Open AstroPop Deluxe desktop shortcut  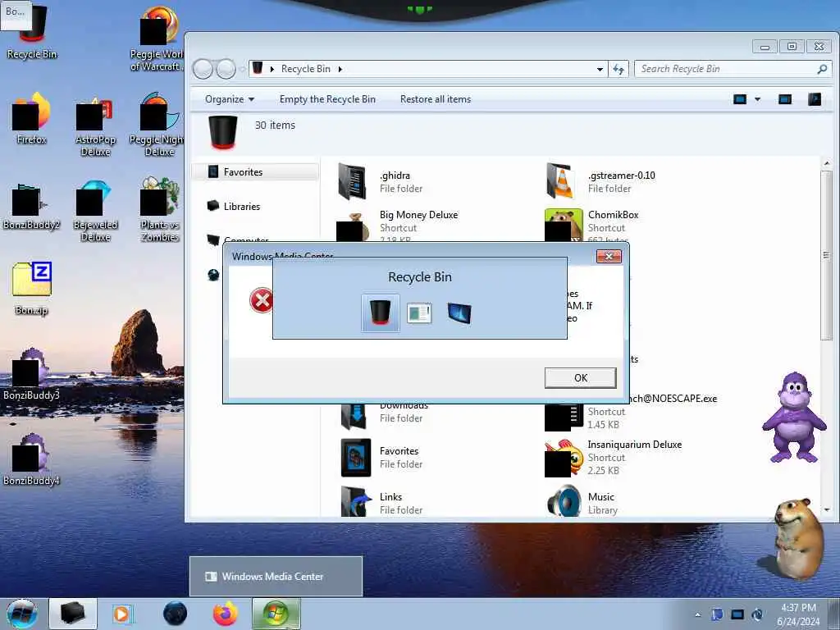click(95, 125)
